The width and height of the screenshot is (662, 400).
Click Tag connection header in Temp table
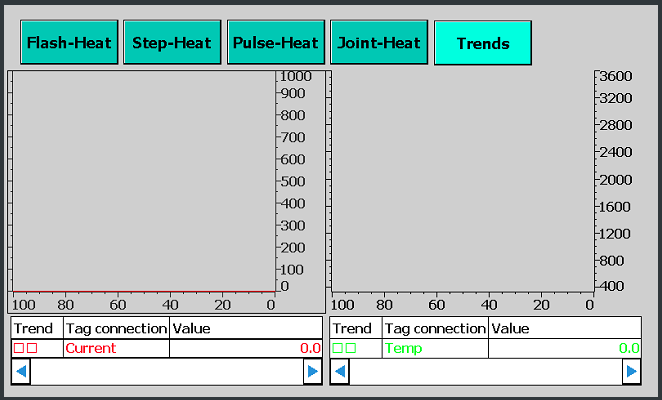click(435, 328)
